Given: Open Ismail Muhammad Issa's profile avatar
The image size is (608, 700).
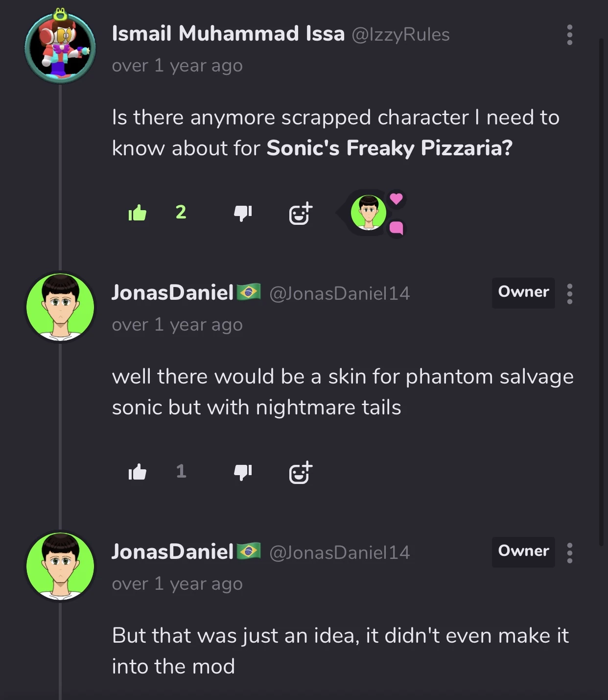Looking at the screenshot, I should (x=60, y=48).
